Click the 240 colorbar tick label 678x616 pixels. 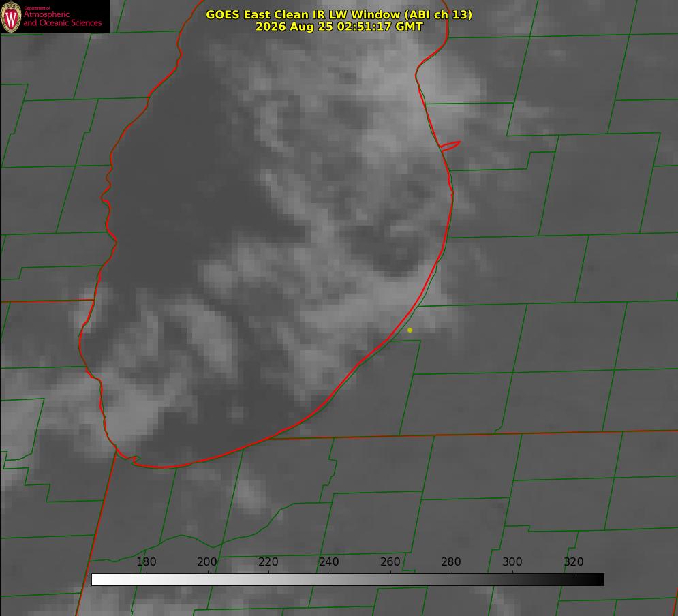coord(329,561)
